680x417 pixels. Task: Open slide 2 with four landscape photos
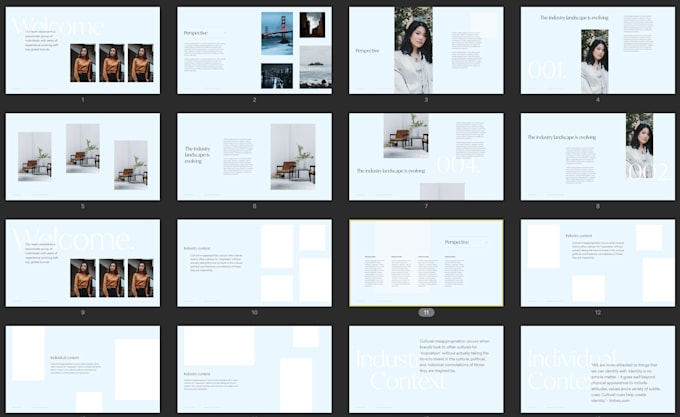(x=254, y=51)
